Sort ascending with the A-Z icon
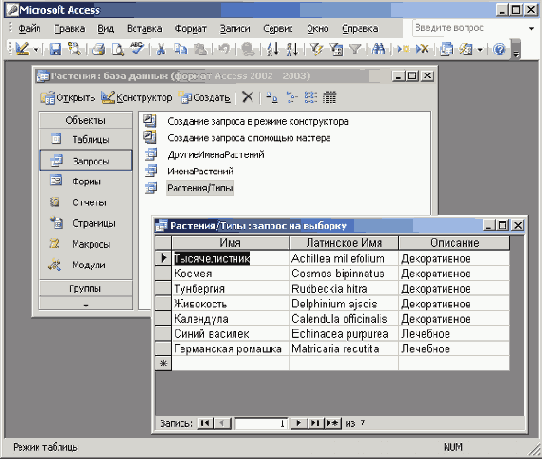 273,49
